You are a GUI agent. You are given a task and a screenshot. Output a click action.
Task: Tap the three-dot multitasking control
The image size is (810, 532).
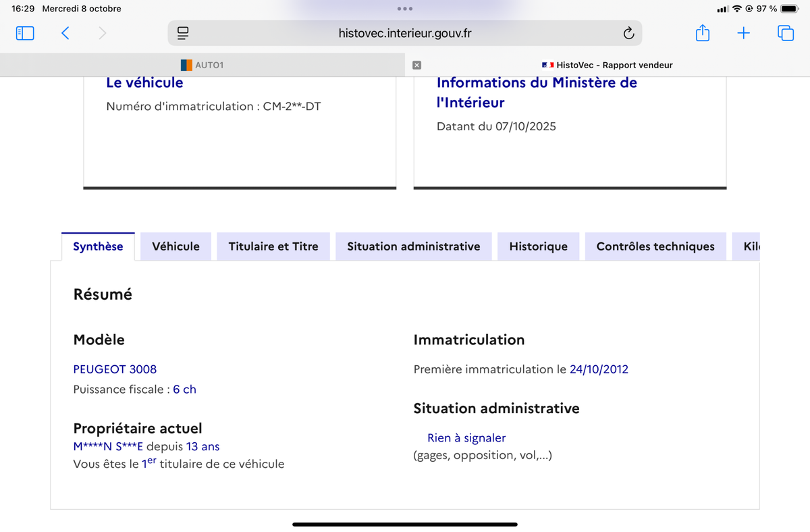pyautogui.click(x=405, y=9)
